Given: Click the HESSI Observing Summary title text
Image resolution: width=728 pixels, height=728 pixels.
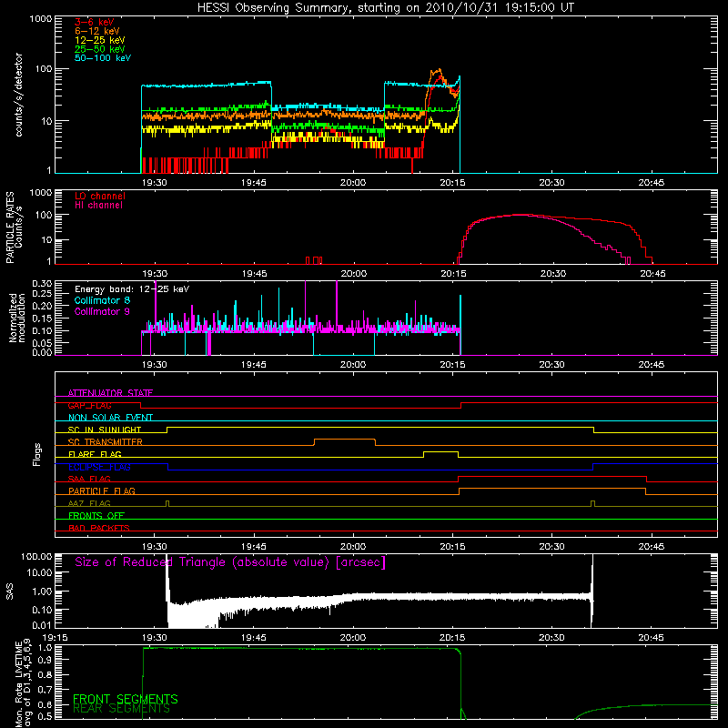Looking at the screenshot, I should 386,7.
